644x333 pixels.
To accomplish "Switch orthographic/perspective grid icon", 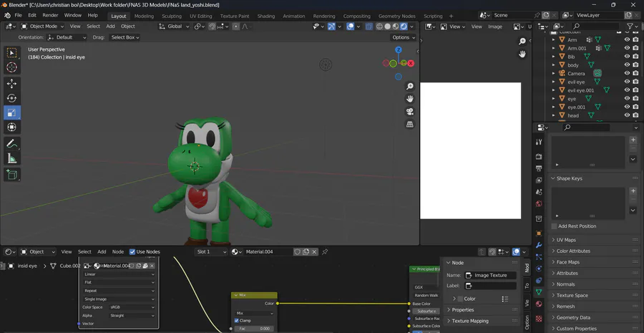I will point(409,124).
